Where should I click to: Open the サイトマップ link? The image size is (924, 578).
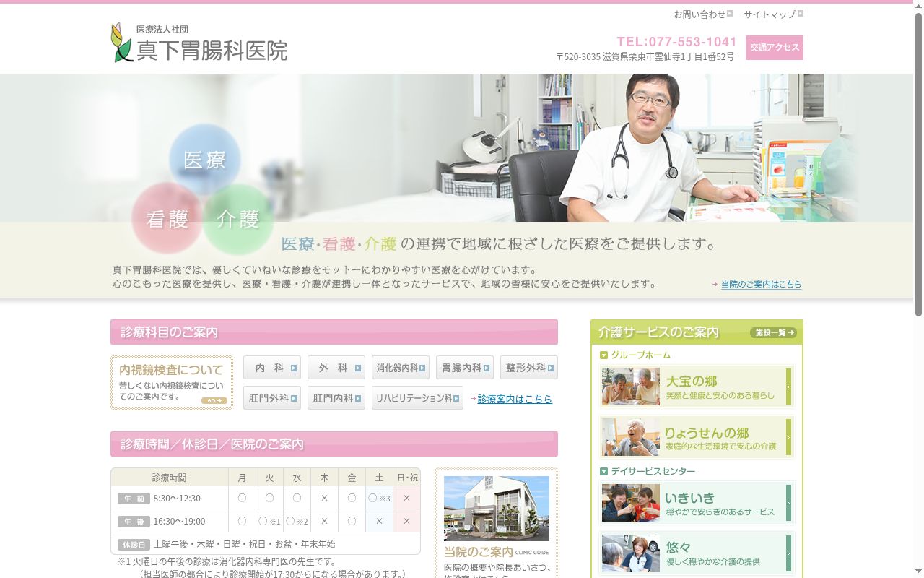coord(773,14)
